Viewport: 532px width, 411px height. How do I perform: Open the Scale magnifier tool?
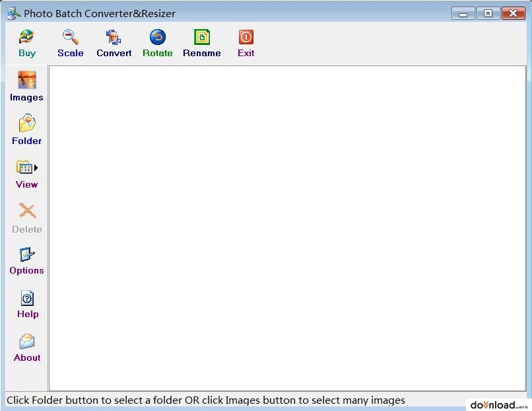click(71, 37)
